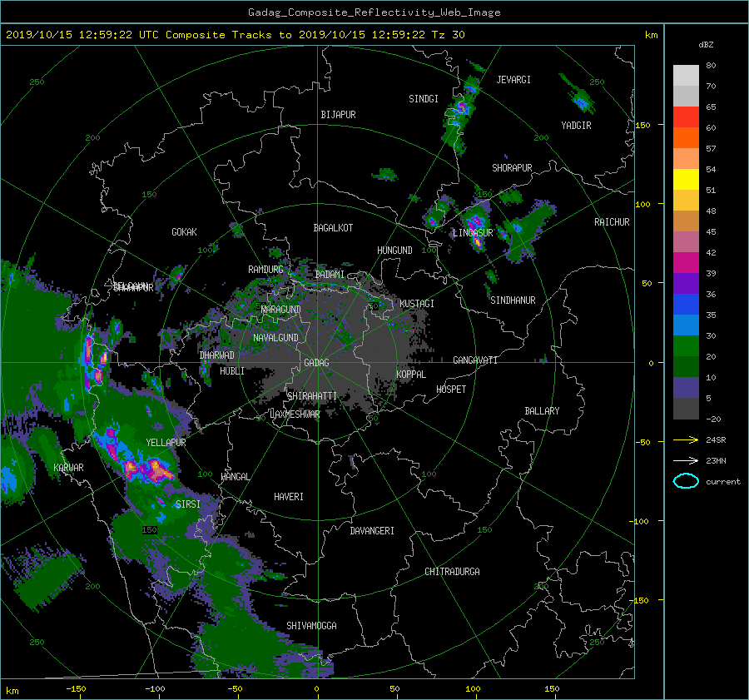The height and width of the screenshot is (700, 749).
Task: Click the BALLARY city label
Action: click(542, 411)
